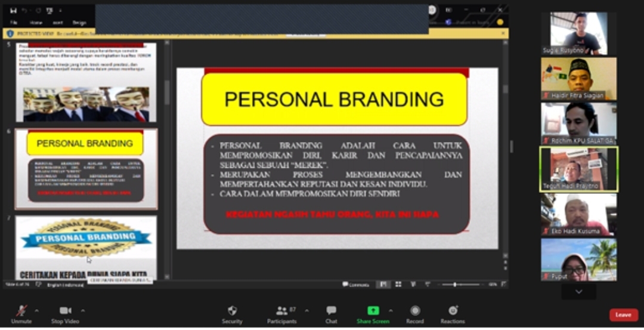Image resolution: width=644 pixels, height=330 pixels.
Task: Click the Save icon in PowerPoint
Action: tap(13, 10)
